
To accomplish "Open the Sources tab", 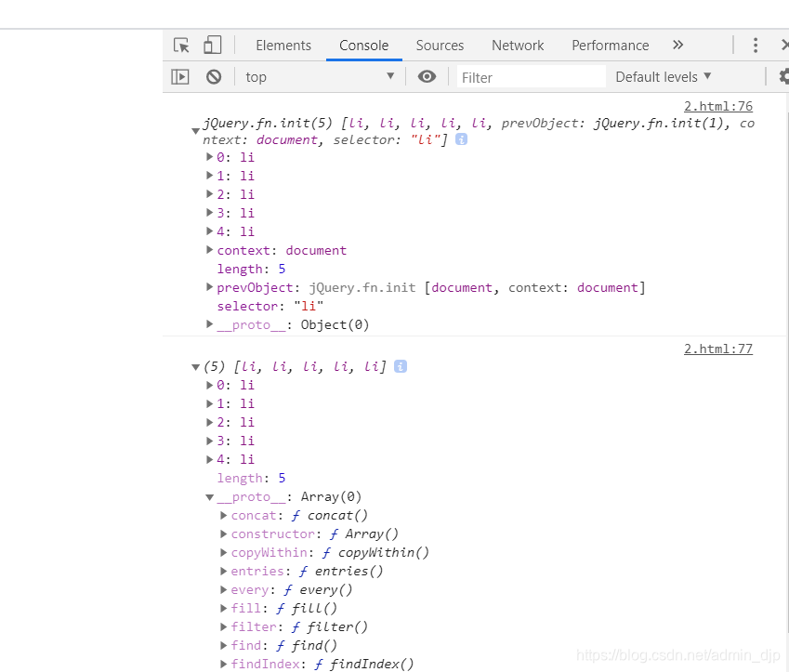I will pos(440,46).
